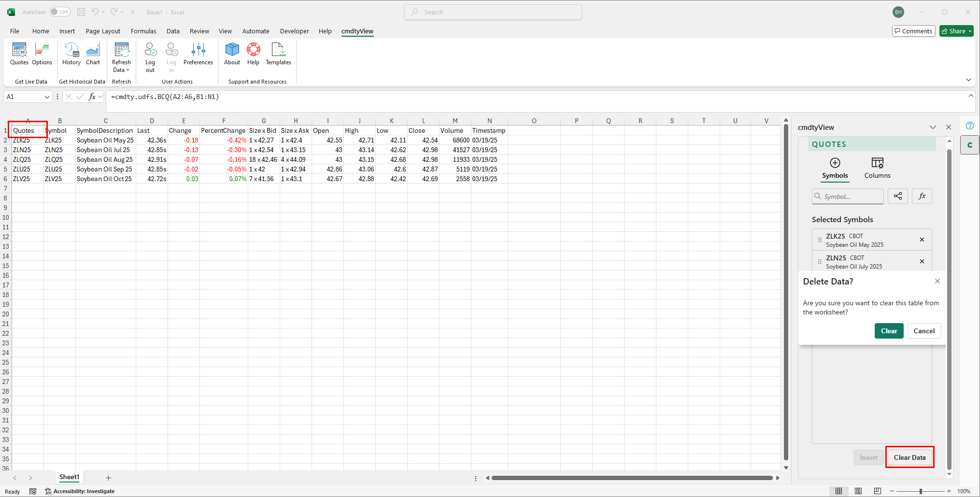
Task: Open Accessibility: Investigate in status bar
Action: click(x=80, y=491)
